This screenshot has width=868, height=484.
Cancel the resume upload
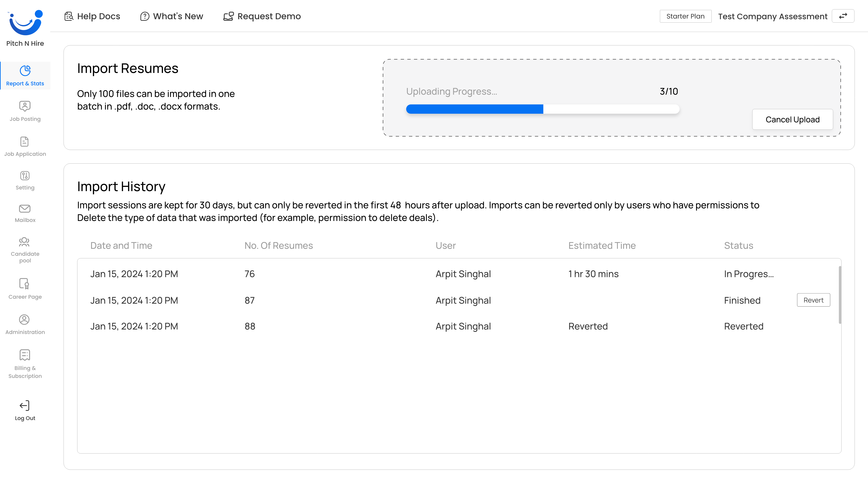792,119
